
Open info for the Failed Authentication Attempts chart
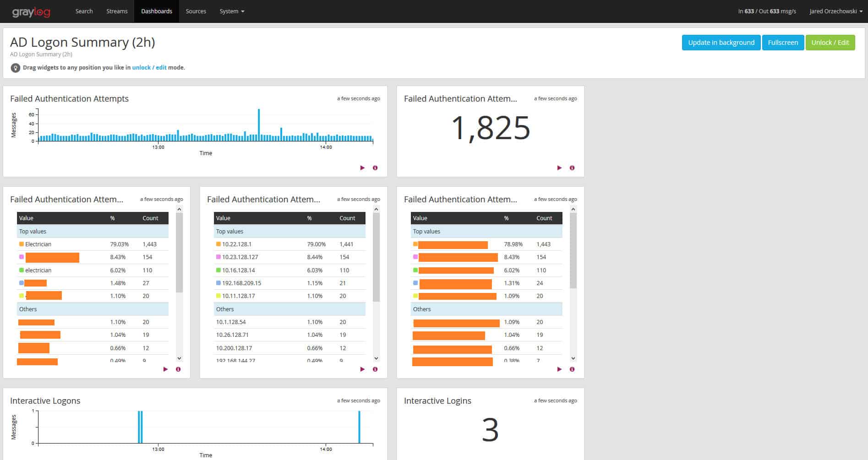coord(375,168)
